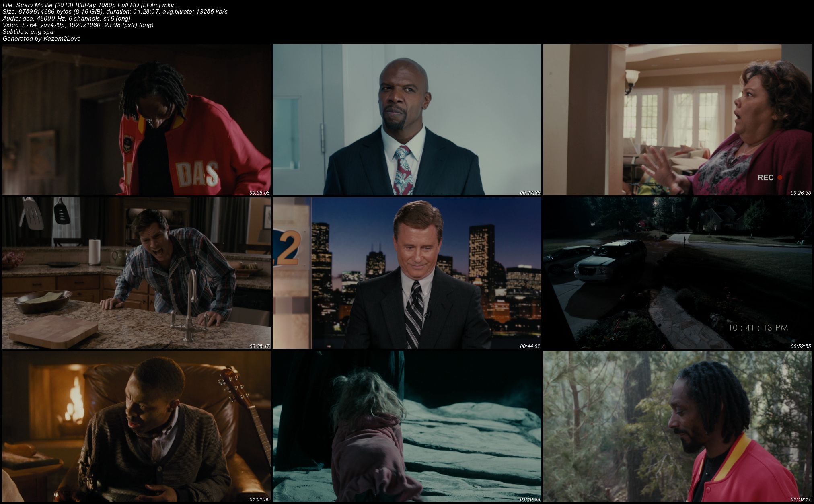Select the night driveway frame at 00:52:55

[678, 273]
